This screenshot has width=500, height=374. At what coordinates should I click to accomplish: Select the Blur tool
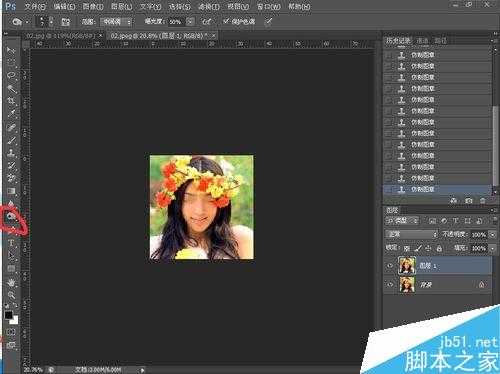(11, 203)
